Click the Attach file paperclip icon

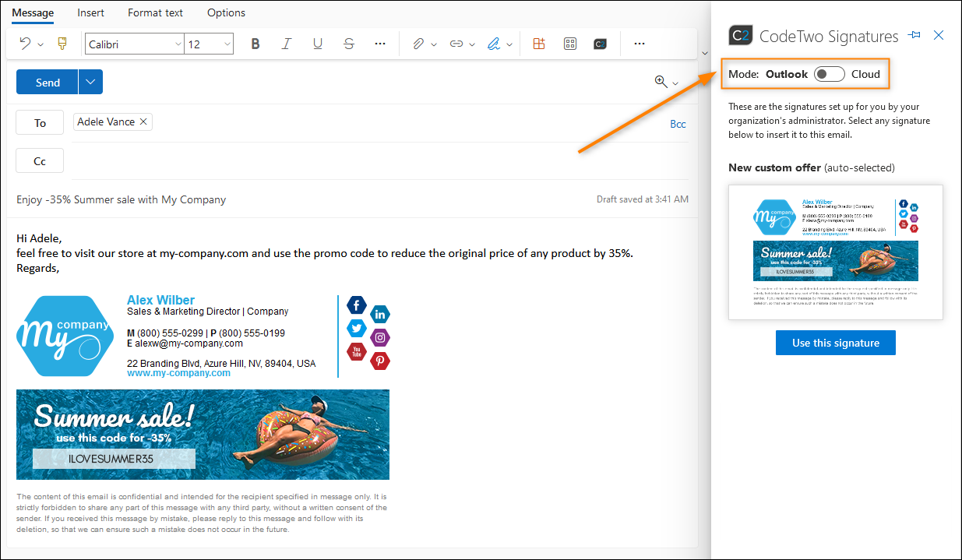point(418,44)
